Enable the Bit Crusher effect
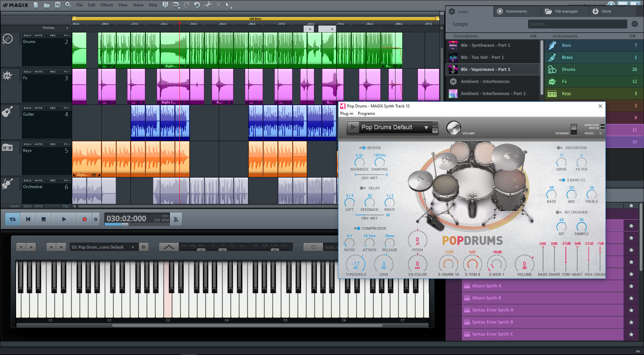 pyautogui.click(x=559, y=212)
